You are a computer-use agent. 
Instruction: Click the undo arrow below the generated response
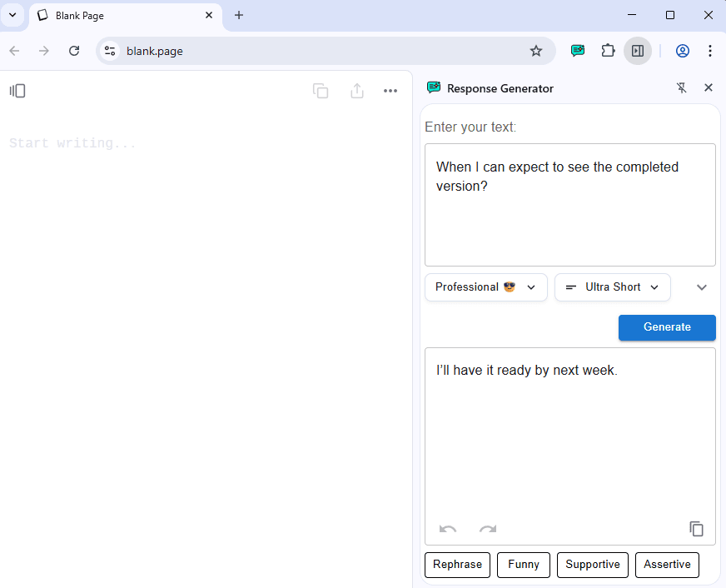(447, 529)
